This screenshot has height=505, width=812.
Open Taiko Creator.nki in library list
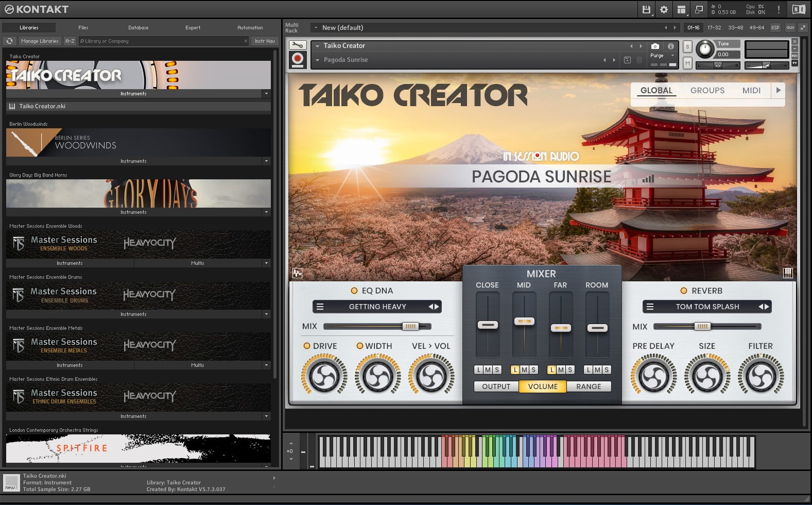click(x=139, y=106)
